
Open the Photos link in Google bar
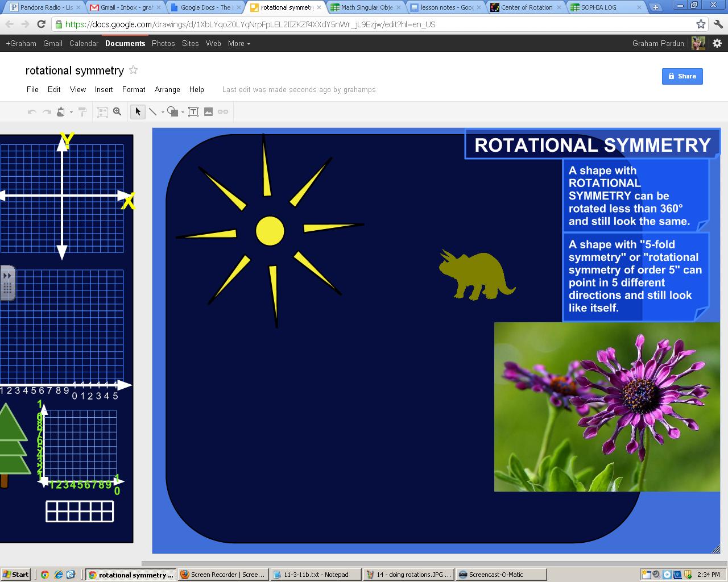point(163,43)
